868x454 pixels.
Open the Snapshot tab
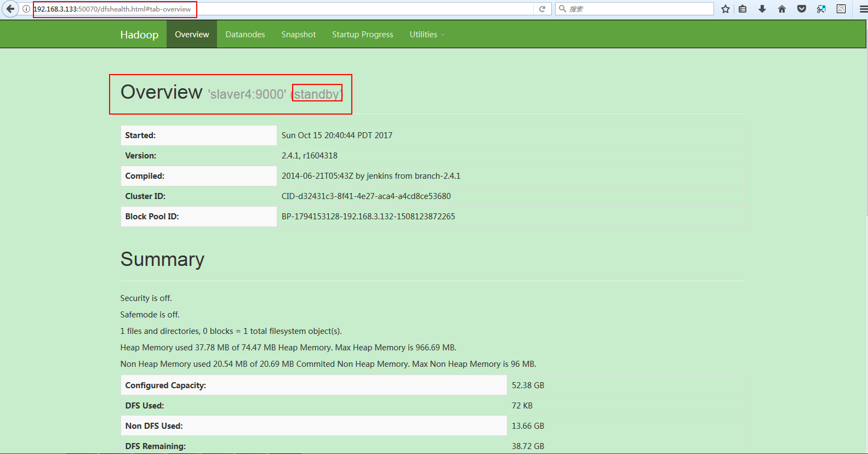(298, 35)
